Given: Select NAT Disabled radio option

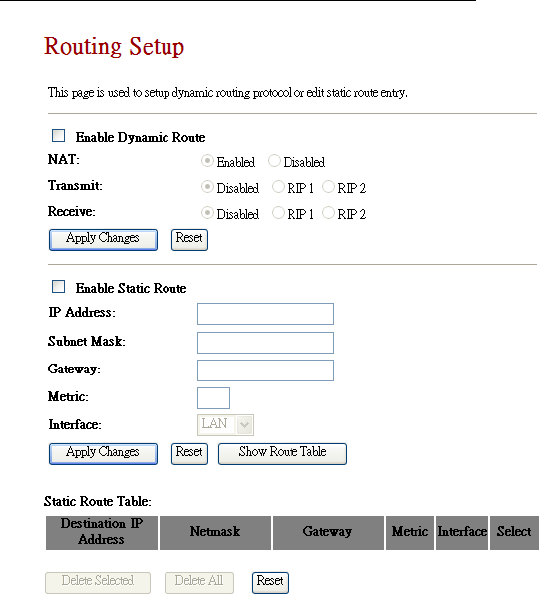Looking at the screenshot, I should click(x=274, y=161).
